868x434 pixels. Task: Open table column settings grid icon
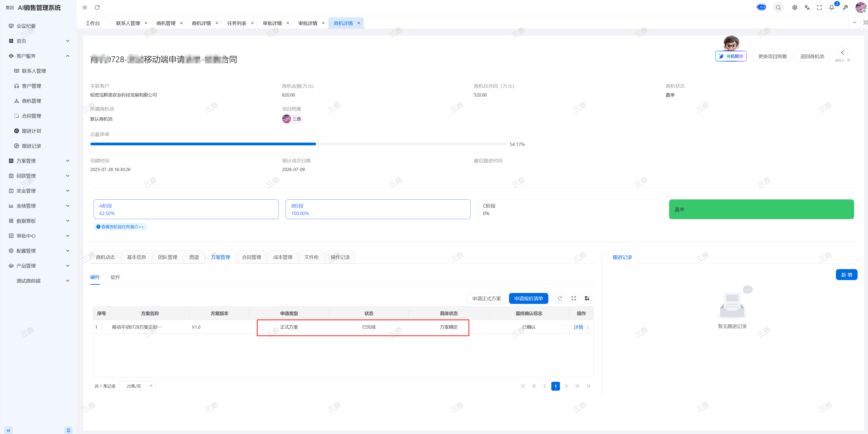587,298
